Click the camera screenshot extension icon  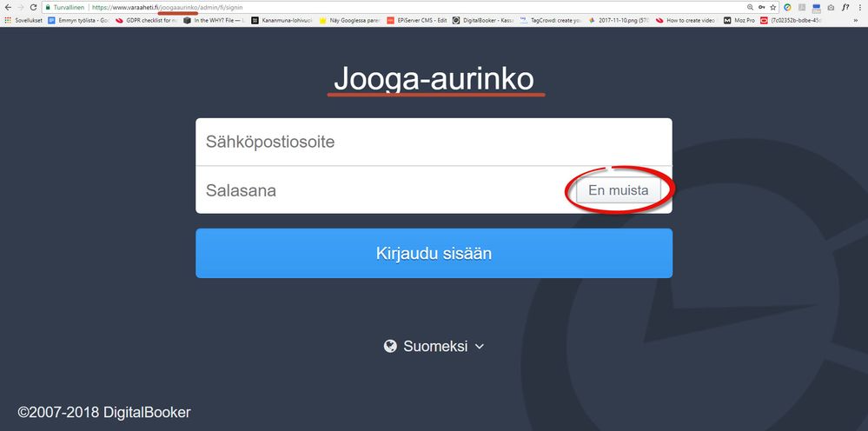click(831, 8)
